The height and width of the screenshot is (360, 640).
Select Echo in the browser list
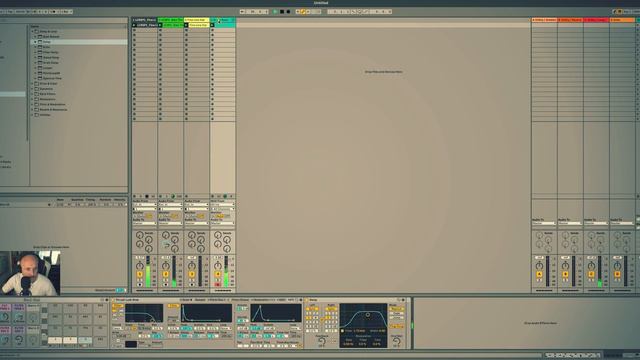click(x=47, y=47)
